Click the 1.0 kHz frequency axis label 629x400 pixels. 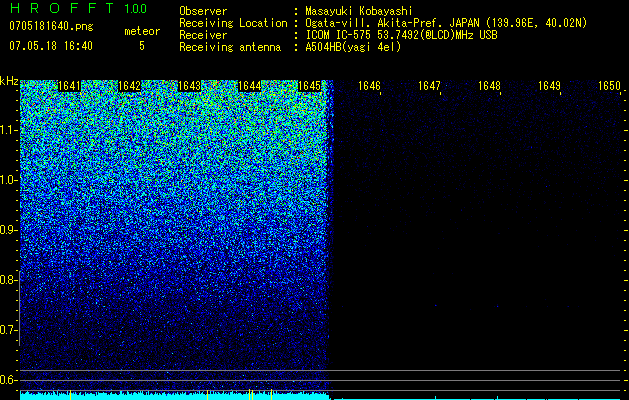pos(7,180)
